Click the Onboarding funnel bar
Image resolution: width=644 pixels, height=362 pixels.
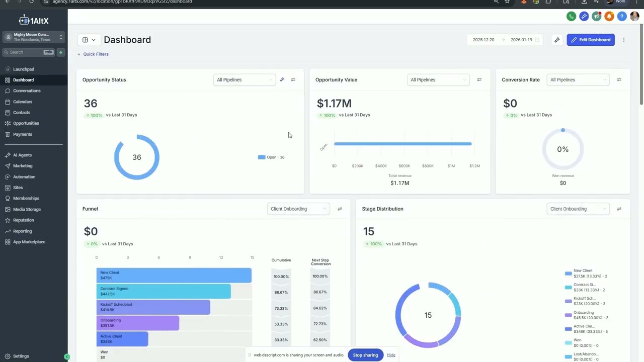138,323
